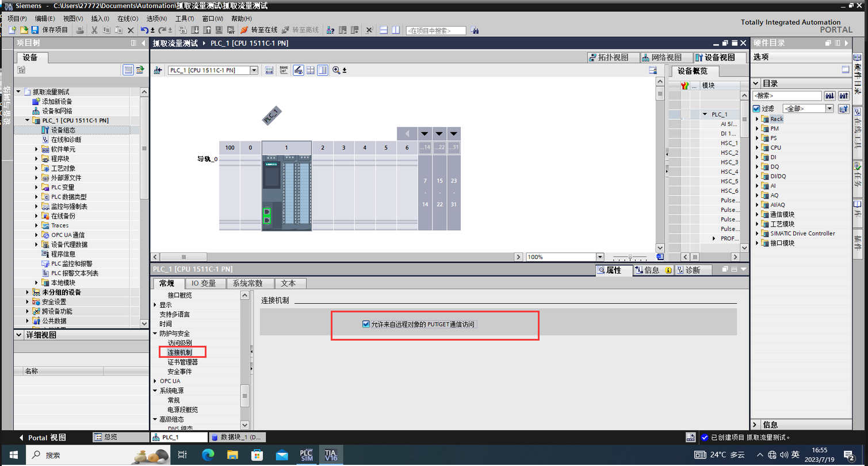Open PLCSIM from Windows taskbar

306,455
